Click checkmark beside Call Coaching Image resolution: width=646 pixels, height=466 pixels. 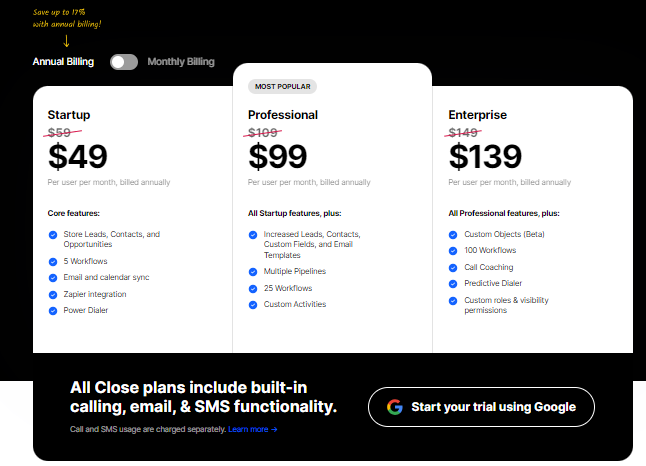tap(453, 267)
